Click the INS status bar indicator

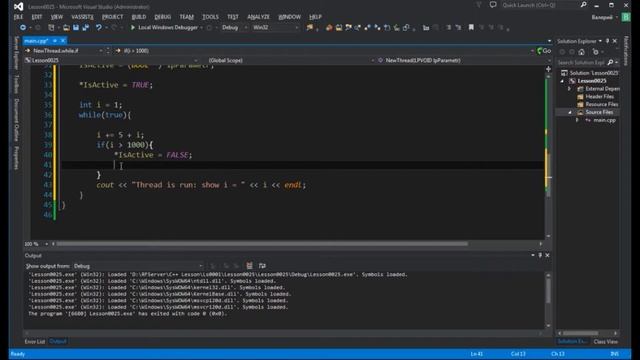tap(614, 354)
